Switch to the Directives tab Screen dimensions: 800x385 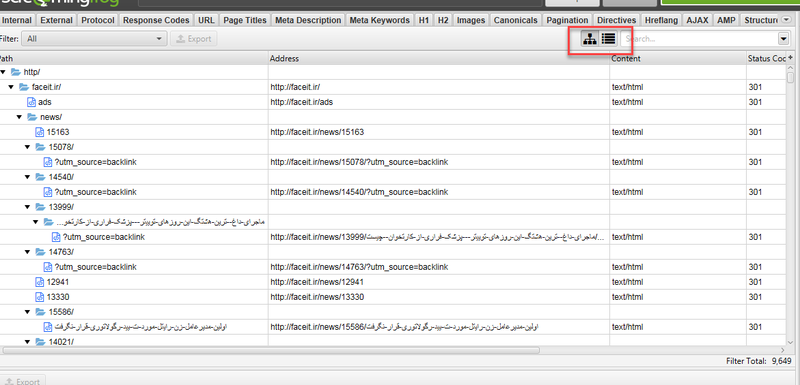[x=616, y=20]
